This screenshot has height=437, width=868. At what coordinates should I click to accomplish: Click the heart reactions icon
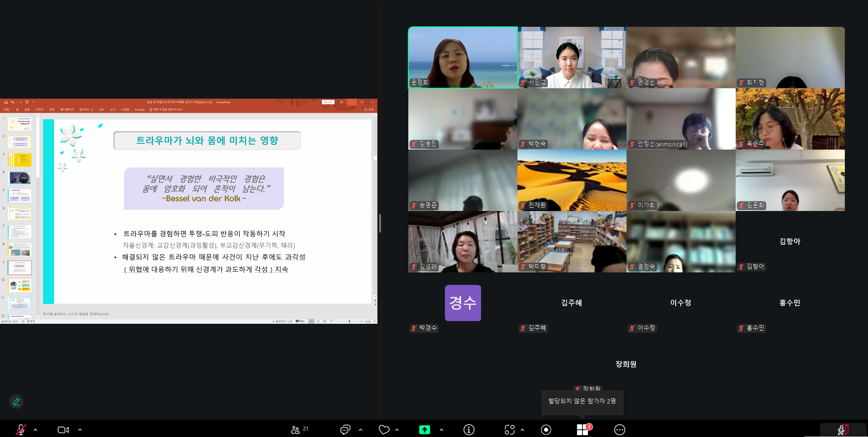coord(384,429)
